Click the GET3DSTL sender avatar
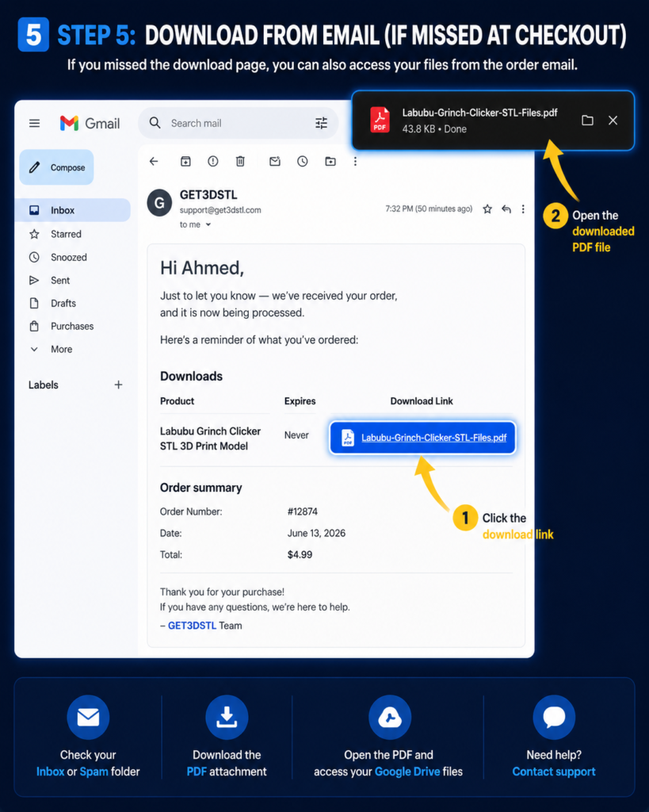Viewport: 649px width, 812px height. coord(159,202)
